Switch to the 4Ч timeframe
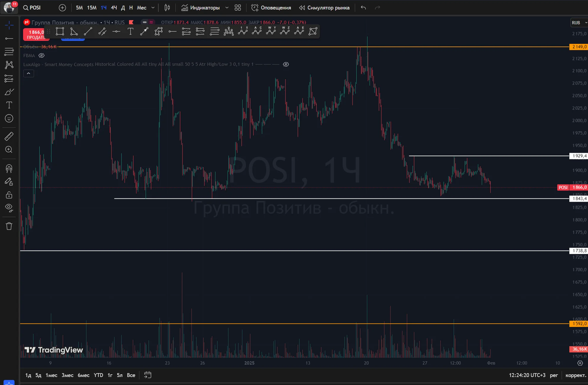This screenshot has width=588, height=385. (114, 8)
